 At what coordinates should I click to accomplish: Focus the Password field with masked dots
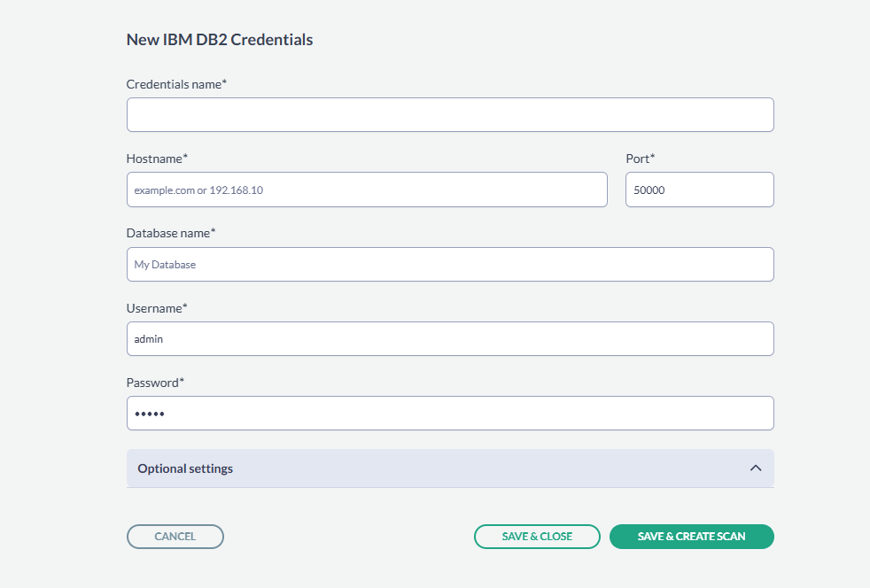pyautogui.click(x=450, y=413)
